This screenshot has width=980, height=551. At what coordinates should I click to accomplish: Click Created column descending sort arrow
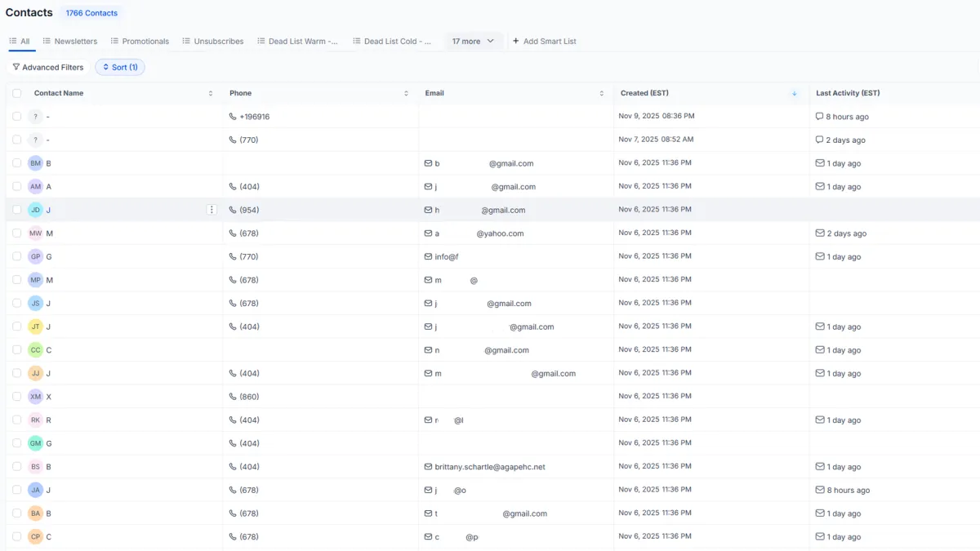point(795,93)
